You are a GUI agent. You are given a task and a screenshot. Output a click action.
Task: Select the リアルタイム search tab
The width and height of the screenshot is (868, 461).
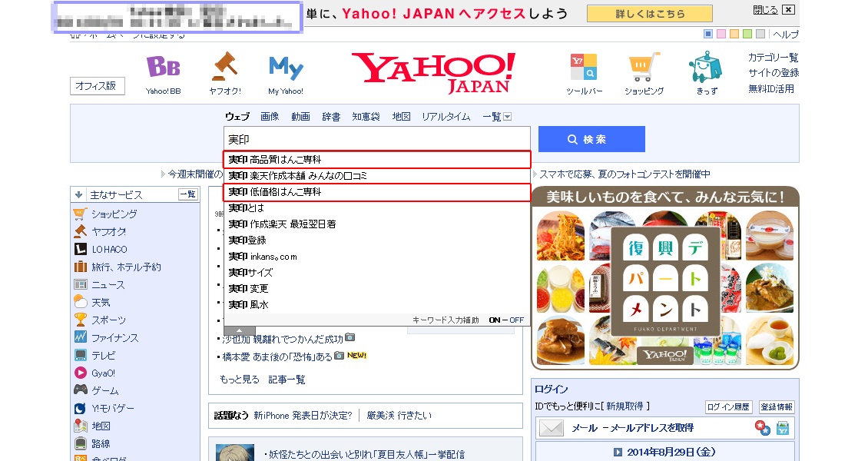pyautogui.click(x=446, y=117)
